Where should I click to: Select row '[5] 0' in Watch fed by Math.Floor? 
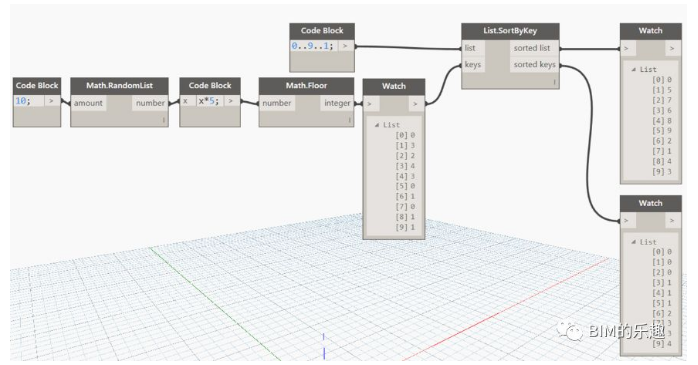click(x=405, y=186)
